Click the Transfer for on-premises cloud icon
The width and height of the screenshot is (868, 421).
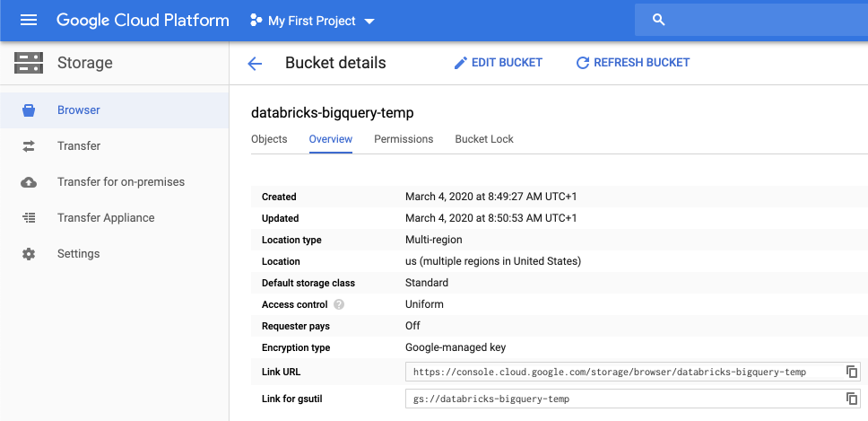tap(29, 182)
